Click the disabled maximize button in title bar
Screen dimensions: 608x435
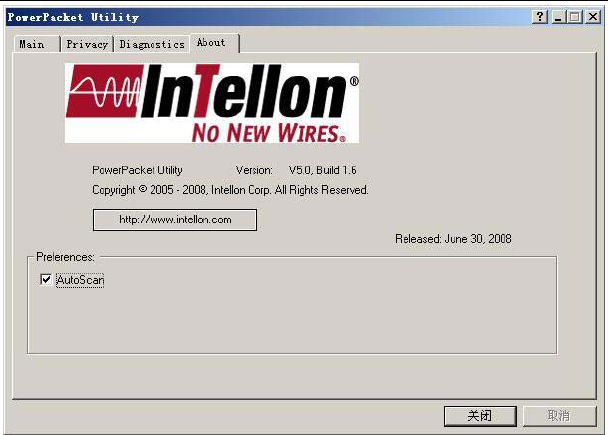click(x=575, y=17)
